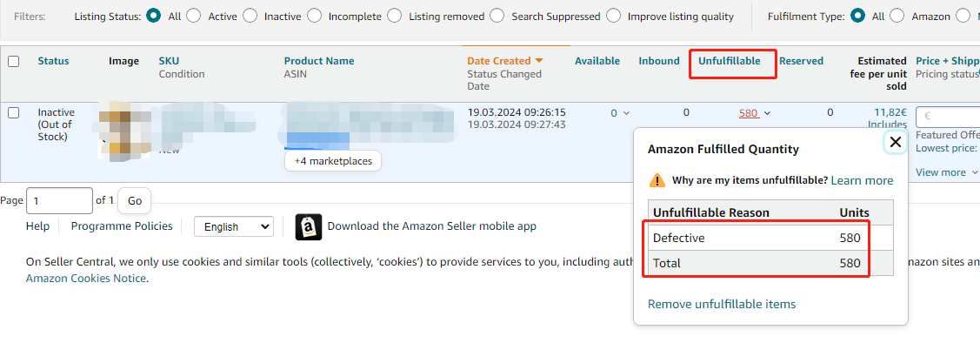Click the warning triangle icon in popup
The height and width of the screenshot is (350, 980).
pos(657,180)
